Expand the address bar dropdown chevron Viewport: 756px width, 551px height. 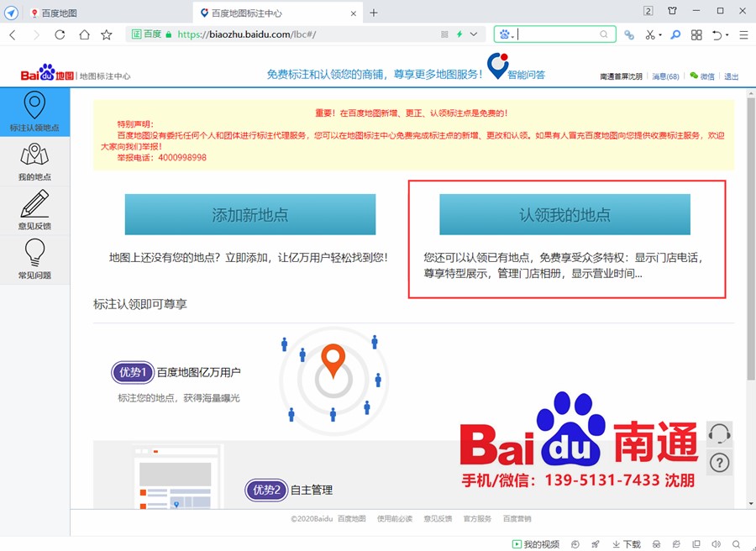coord(474,34)
